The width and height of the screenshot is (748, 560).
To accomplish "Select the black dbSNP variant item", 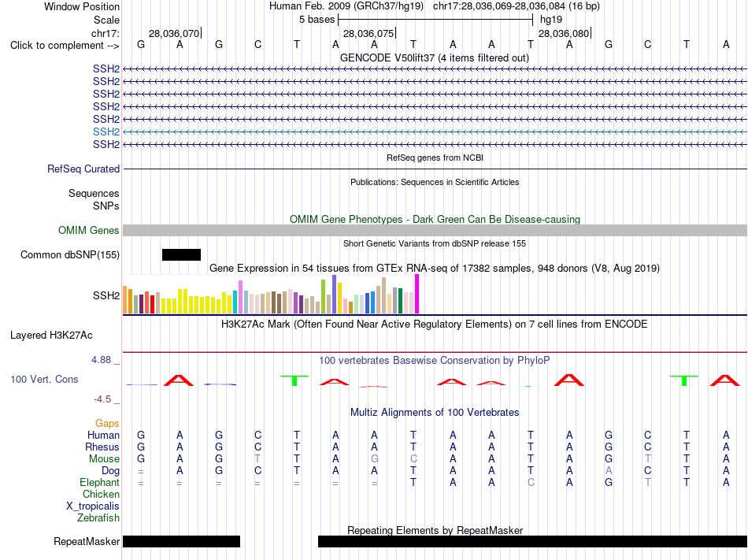I will pyautogui.click(x=181, y=254).
